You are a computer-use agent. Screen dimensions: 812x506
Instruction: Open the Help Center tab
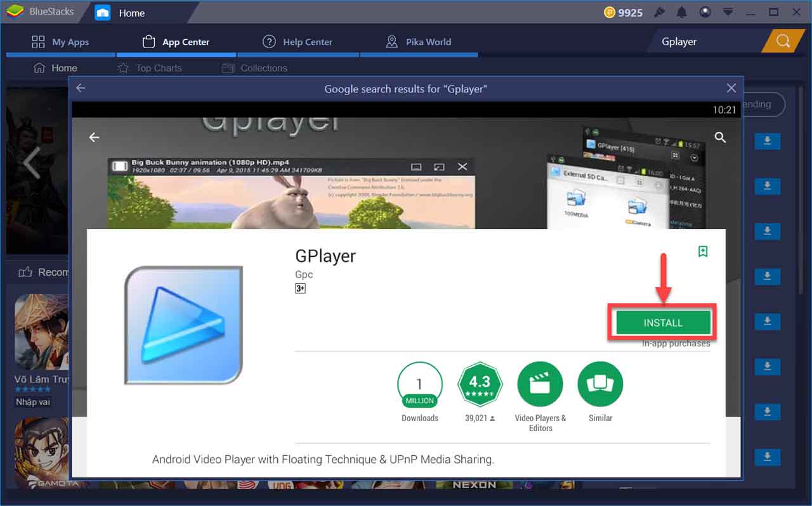point(298,42)
